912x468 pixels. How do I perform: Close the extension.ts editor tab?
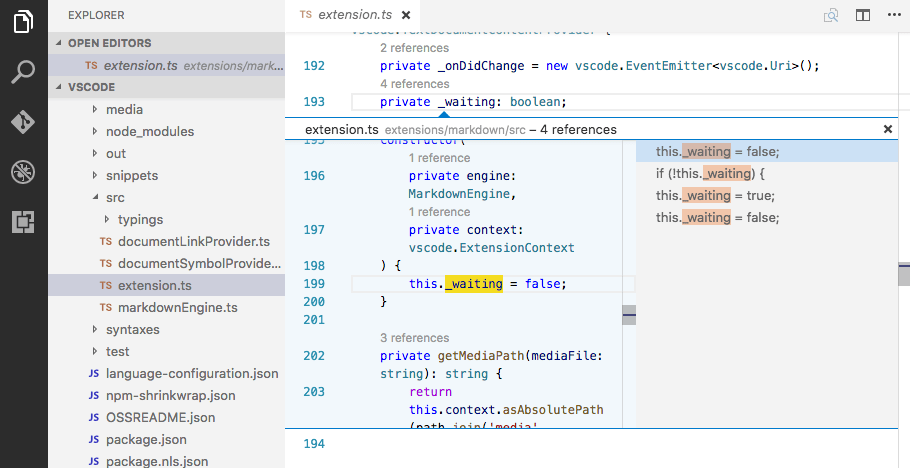pos(406,15)
